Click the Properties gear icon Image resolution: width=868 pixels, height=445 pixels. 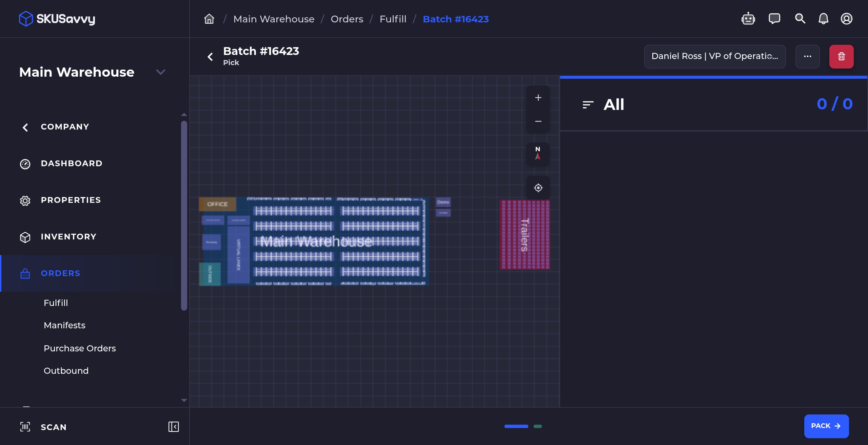25,200
